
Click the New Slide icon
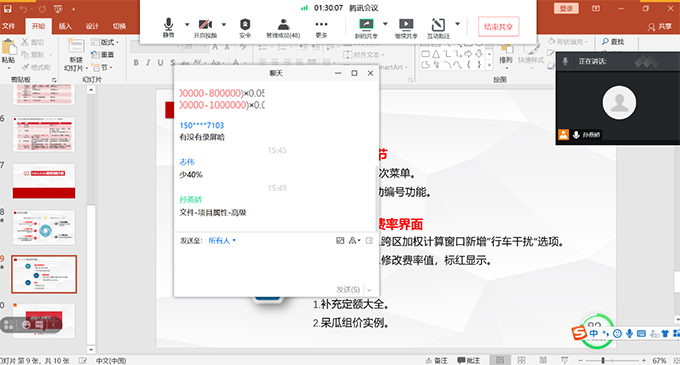click(x=76, y=46)
